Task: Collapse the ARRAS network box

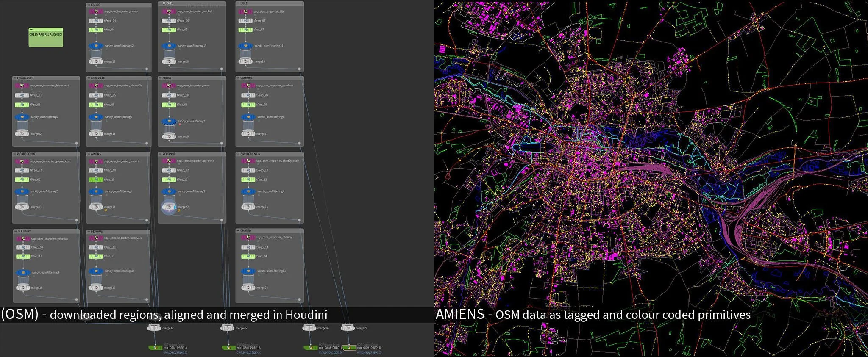Action: (160, 78)
